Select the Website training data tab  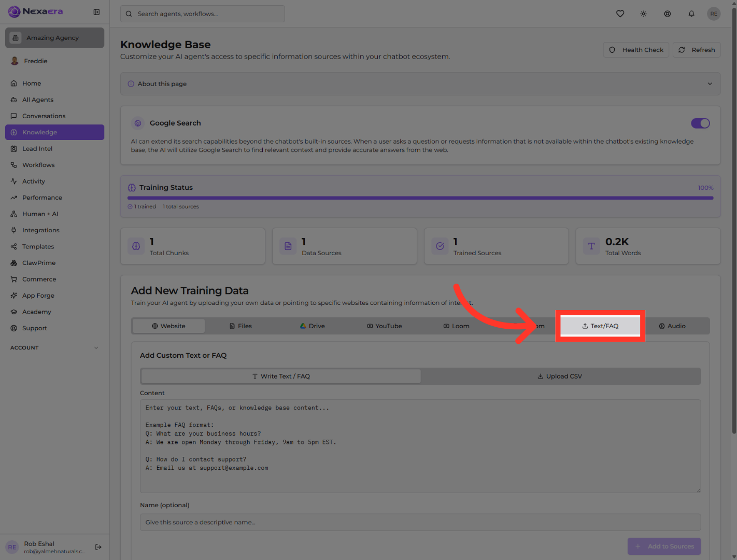pyautogui.click(x=168, y=326)
